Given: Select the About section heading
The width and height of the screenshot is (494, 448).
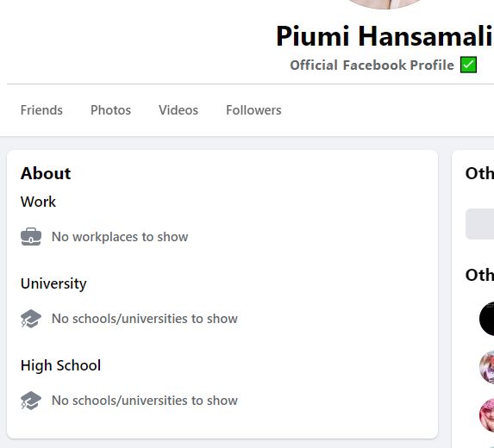Looking at the screenshot, I should [x=46, y=173].
